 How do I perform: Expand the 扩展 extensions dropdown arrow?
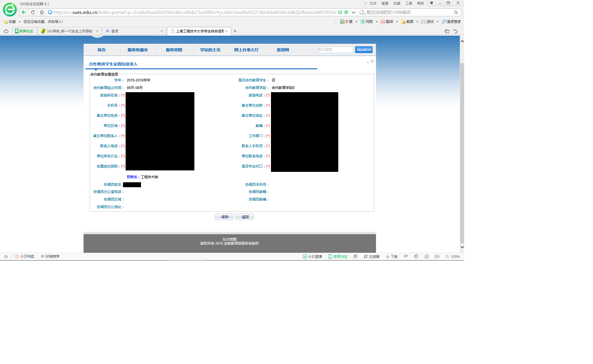click(x=356, y=22)
